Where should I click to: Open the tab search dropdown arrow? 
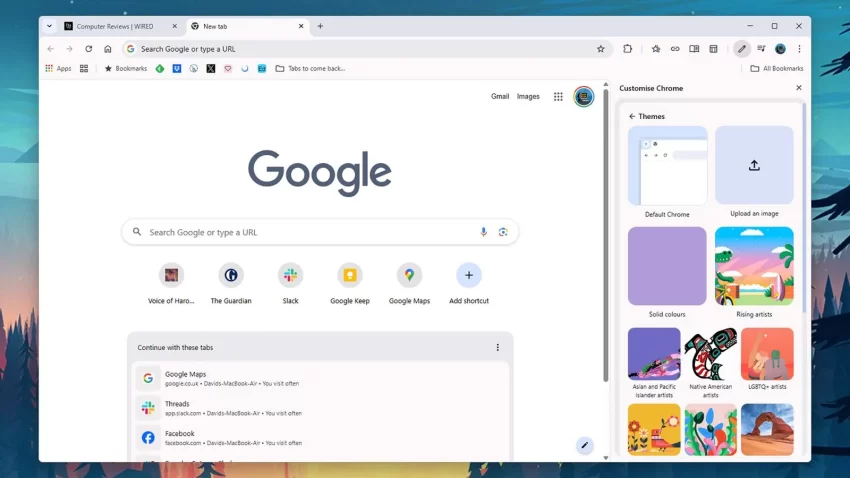pos(49,26)
